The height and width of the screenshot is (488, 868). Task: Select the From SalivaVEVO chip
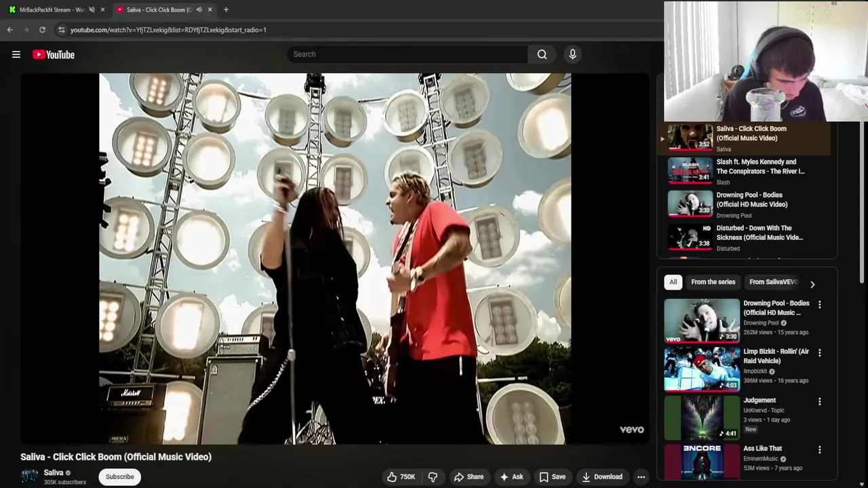point(774,282)
